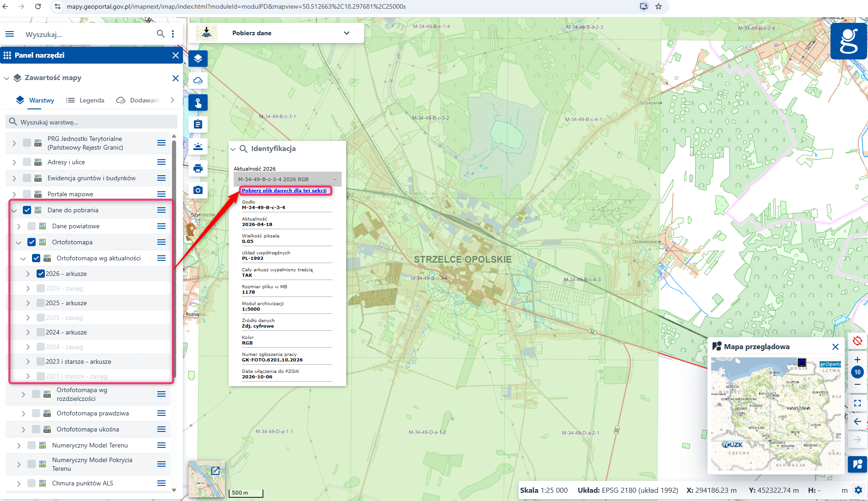The height and width of the screenshot is (501, 868).
Task: Click the Wyszukaj warstwę search field
Action: 91,122
